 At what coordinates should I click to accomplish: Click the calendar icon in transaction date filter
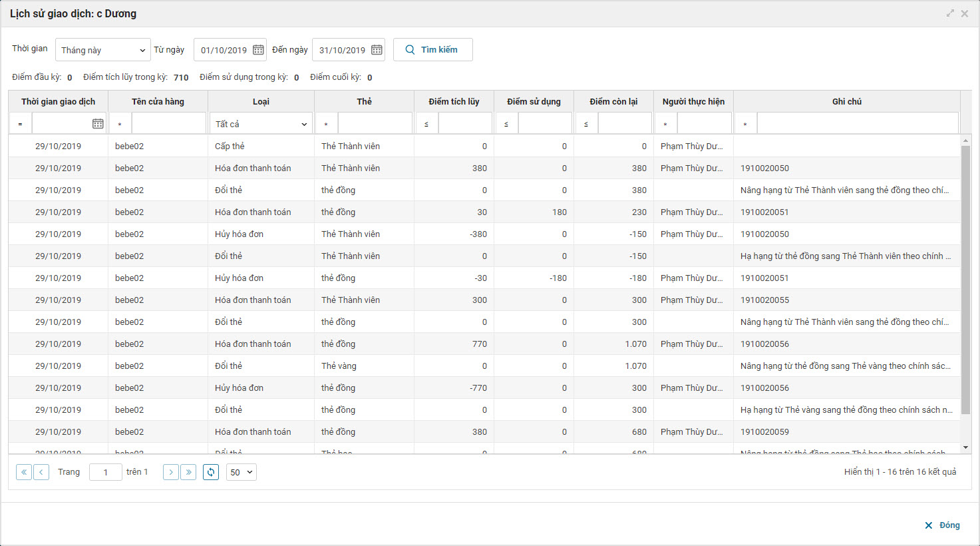tap(98, 124)
